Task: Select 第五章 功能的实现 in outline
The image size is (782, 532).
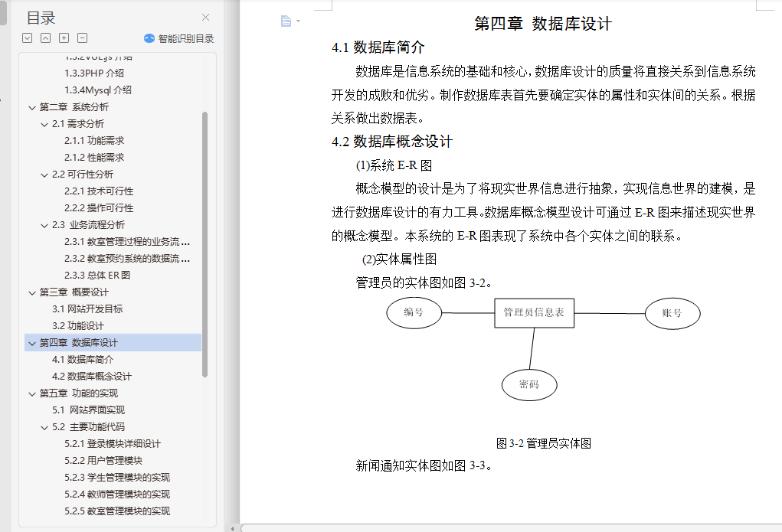Action: pos(79,393)
